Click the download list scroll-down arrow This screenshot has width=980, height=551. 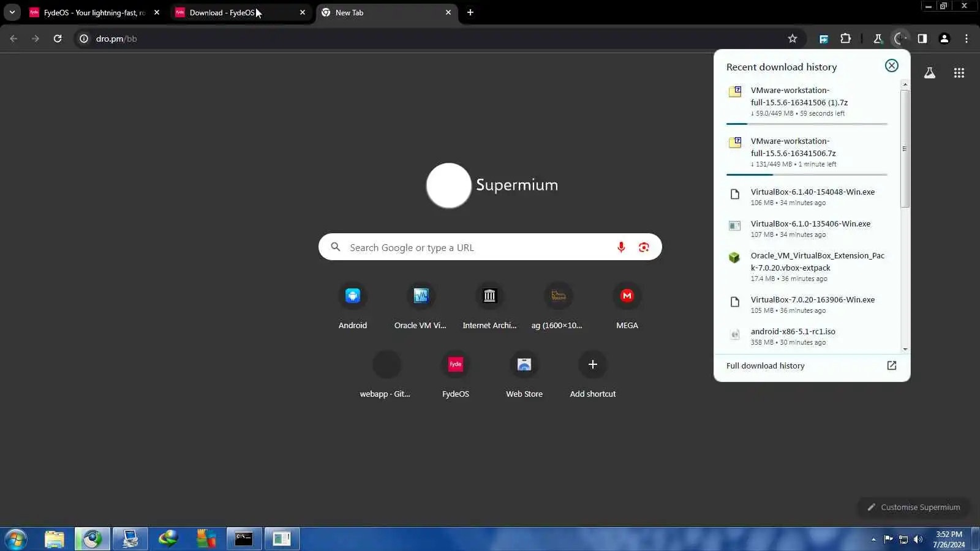(905, 349)
